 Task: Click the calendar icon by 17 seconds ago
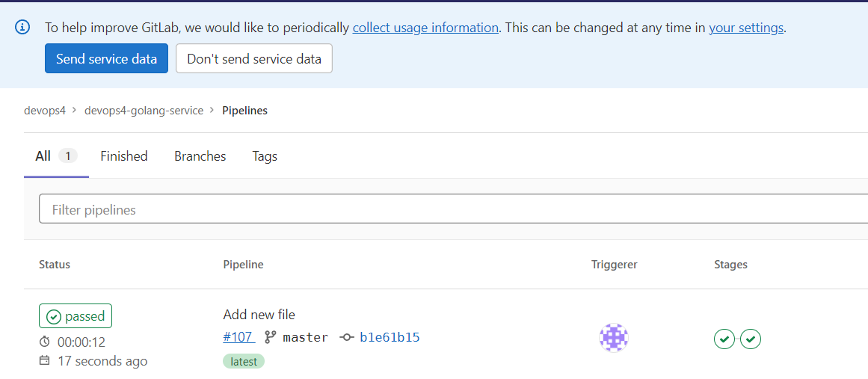pyautogui.click(x=45, y=361)
